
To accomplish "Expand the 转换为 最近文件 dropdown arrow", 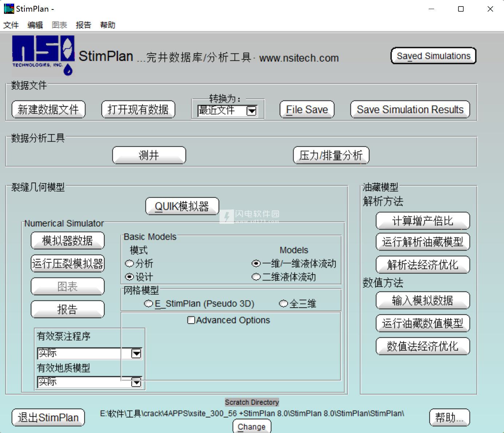I will click(251, 111).
